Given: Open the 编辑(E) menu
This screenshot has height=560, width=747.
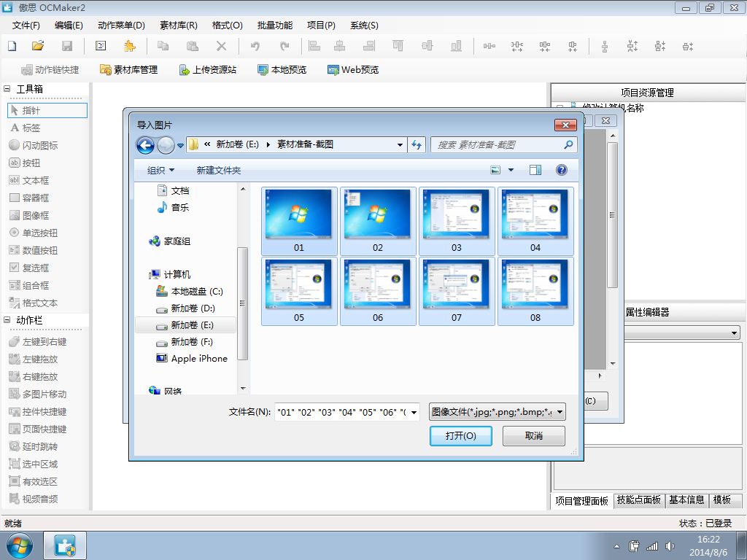Looking at the screenshot, I should (69, 26).
